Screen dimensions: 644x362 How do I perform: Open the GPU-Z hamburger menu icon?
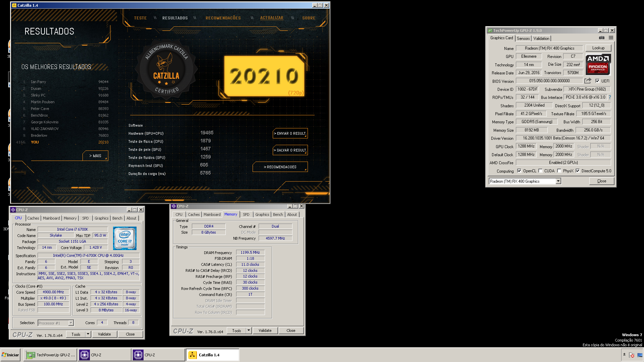coord(611,38)
